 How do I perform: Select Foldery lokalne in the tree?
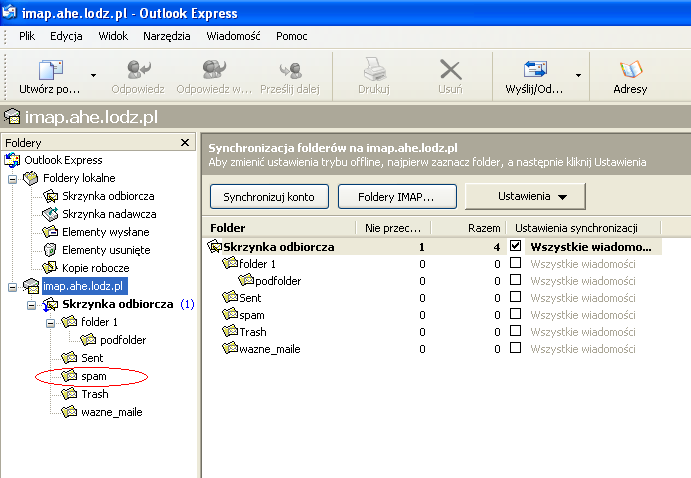coord(79,178)
